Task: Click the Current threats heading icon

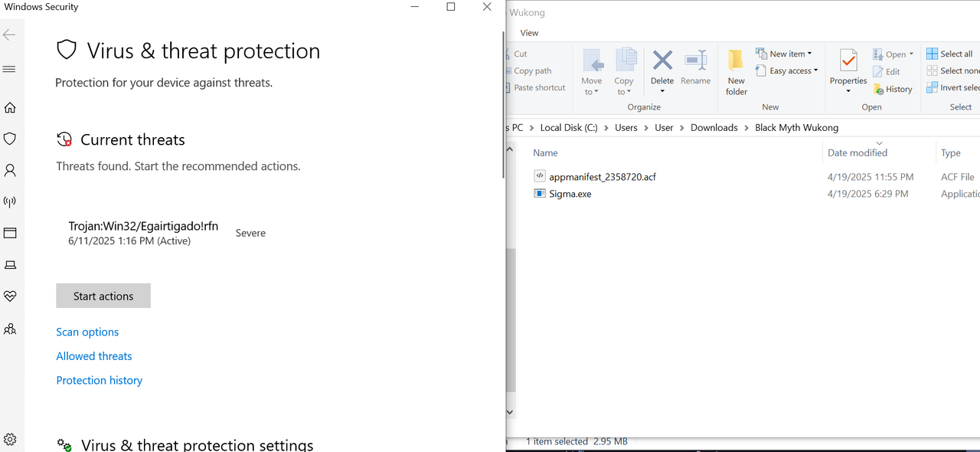Action: tap(64, 140)
